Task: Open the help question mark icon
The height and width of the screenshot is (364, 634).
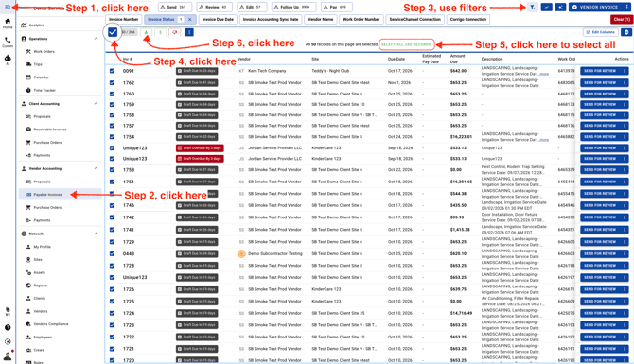Action: [x=8, y=328]
